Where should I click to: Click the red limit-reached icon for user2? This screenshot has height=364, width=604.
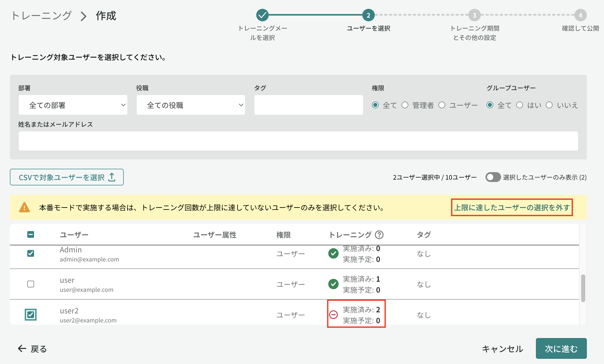point(333,315)
